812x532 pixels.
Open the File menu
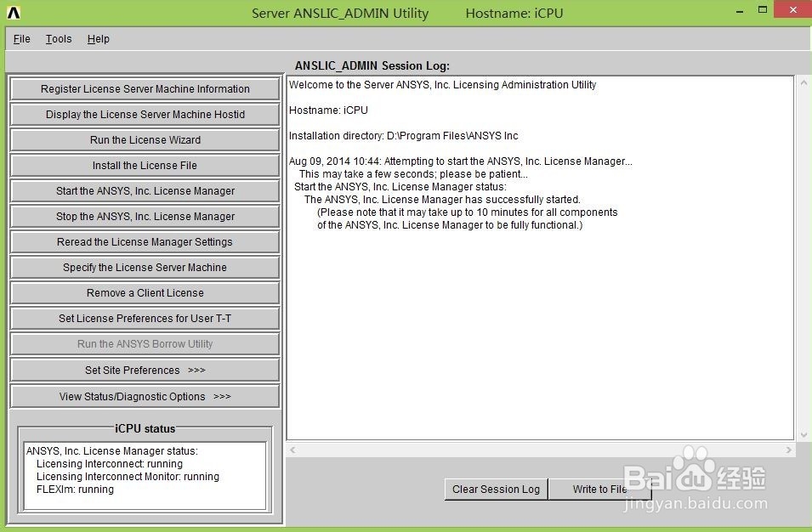coord(20,38)
